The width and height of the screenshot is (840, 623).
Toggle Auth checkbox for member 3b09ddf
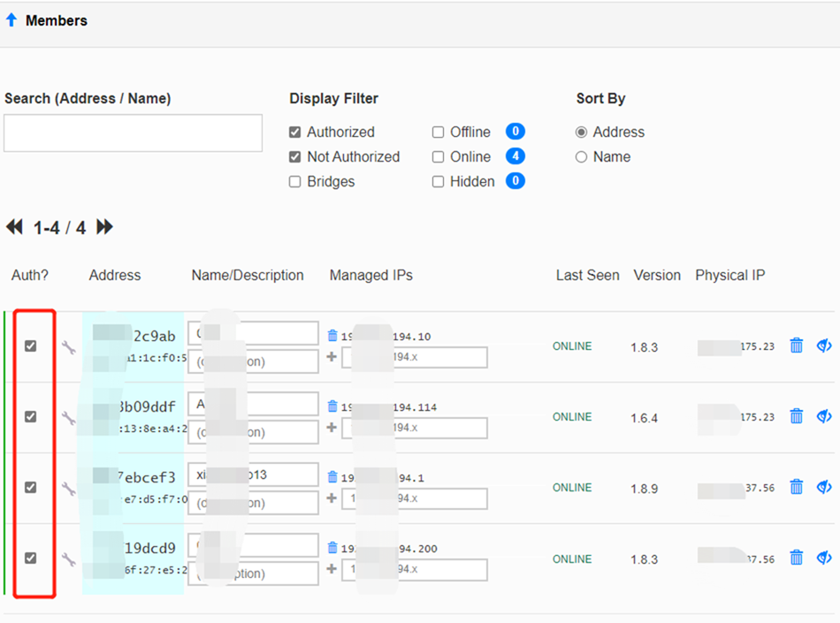(31, 417)
